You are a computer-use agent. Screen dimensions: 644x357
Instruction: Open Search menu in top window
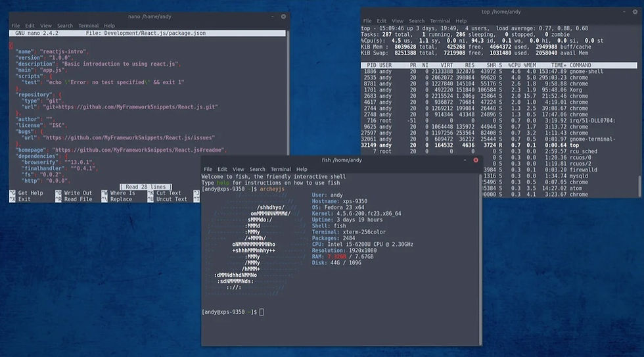click(x=417, y=20)
